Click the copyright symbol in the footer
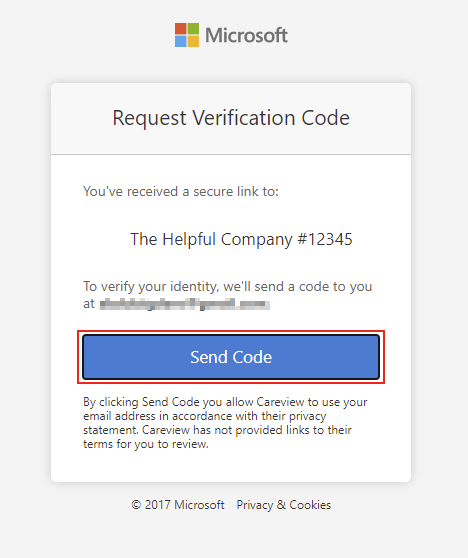468x558 pixels. 136,505
